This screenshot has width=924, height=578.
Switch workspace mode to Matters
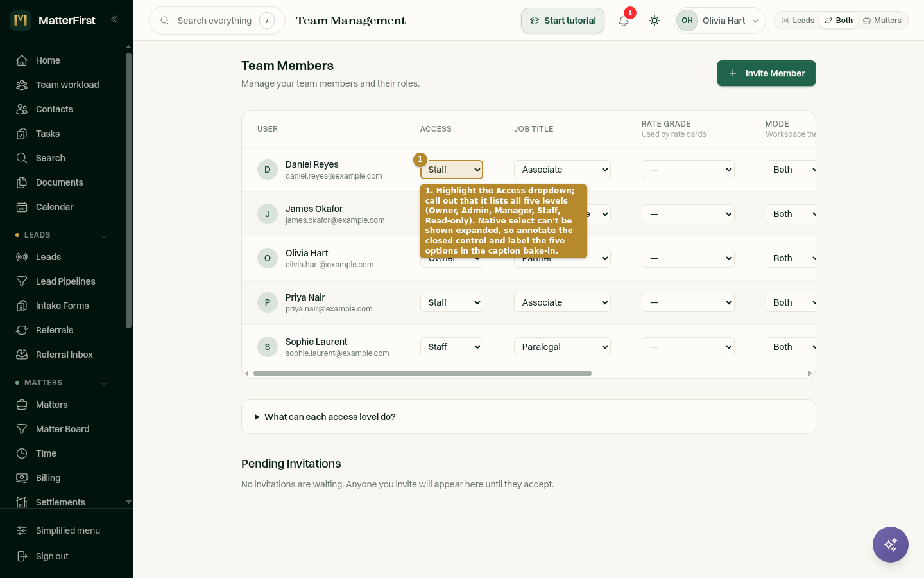coord(882,21)
